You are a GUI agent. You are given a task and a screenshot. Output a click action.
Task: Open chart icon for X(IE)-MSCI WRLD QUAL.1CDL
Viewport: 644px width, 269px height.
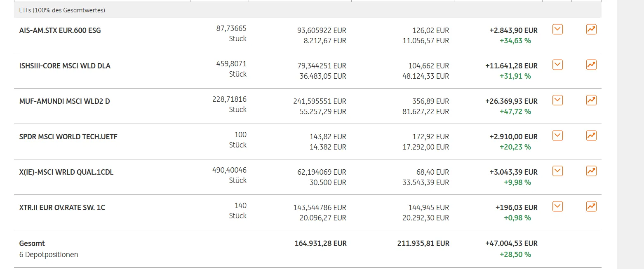click(x=591, y=171)
